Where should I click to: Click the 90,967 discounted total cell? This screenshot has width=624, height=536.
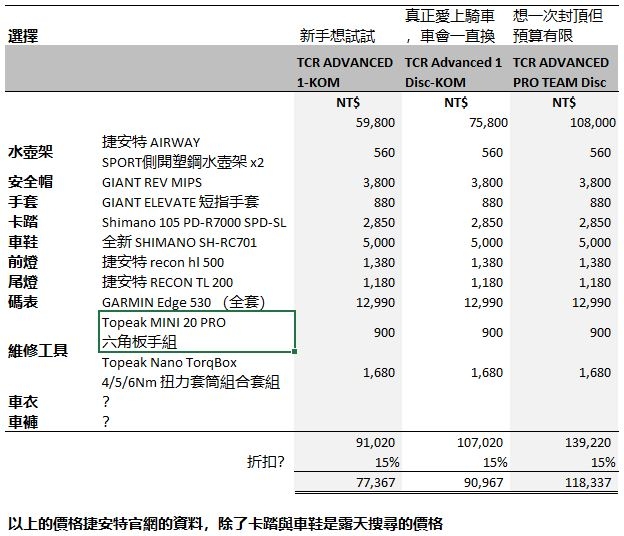click(x=484, y=483)
